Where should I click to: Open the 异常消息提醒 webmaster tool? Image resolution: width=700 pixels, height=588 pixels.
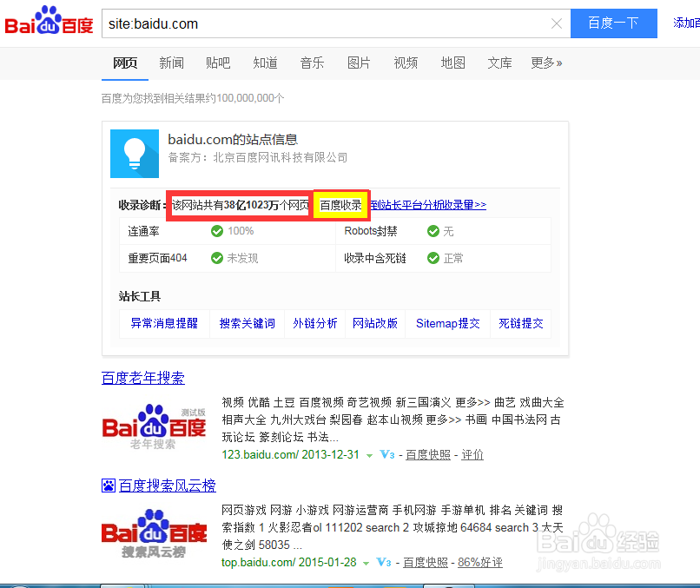click(x=164, y=323)
